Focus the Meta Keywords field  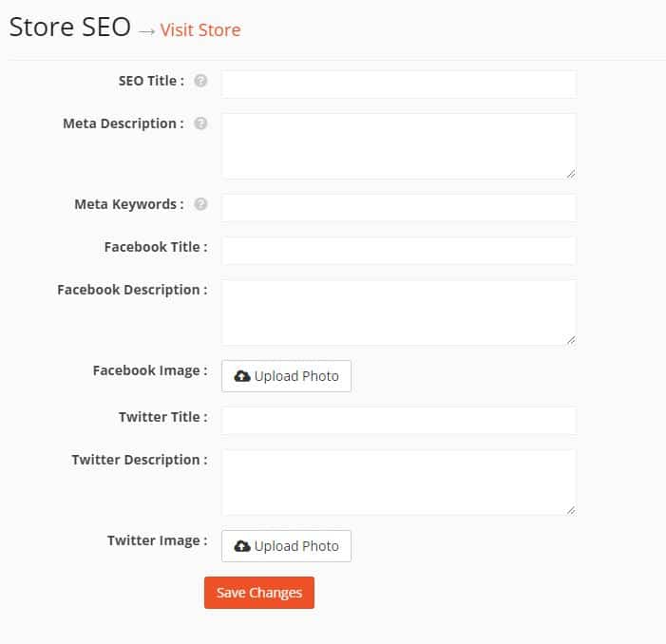pos(399,208)
